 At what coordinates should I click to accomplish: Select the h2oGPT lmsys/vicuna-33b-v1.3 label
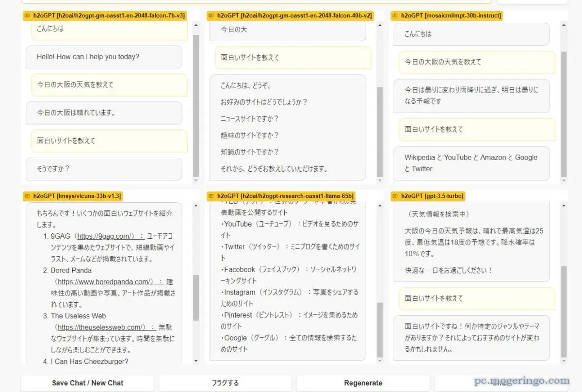72,196
